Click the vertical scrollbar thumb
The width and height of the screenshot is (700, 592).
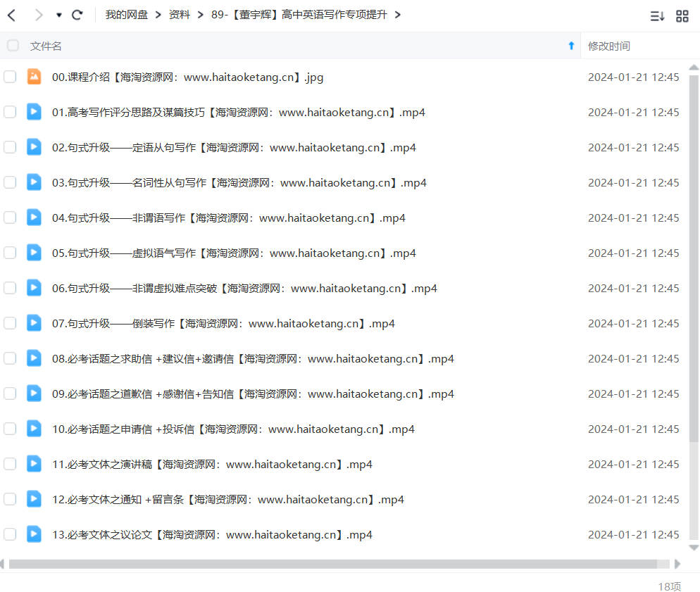pos(694,259)
